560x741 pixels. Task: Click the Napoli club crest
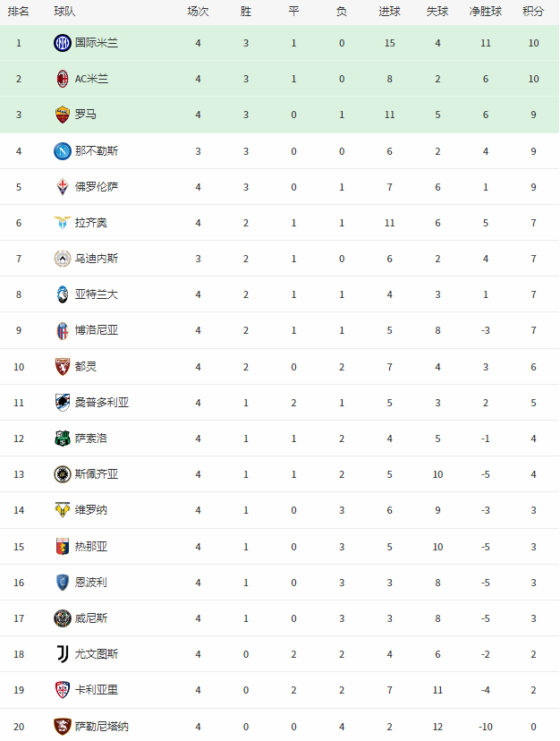[63, 151]
